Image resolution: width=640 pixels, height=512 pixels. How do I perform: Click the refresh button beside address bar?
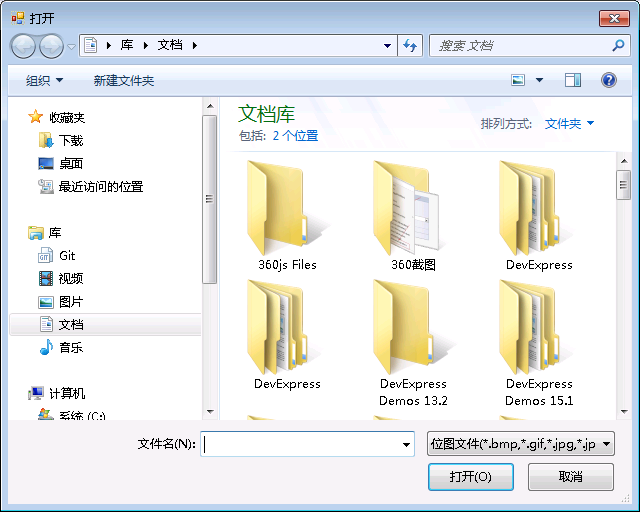[410, 46]
